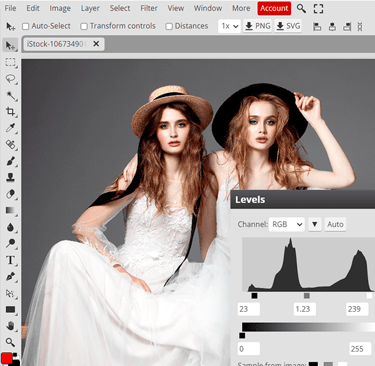Click the red Account button
The width and height of the screenshot is (375, 366).
tap(274, 8)
